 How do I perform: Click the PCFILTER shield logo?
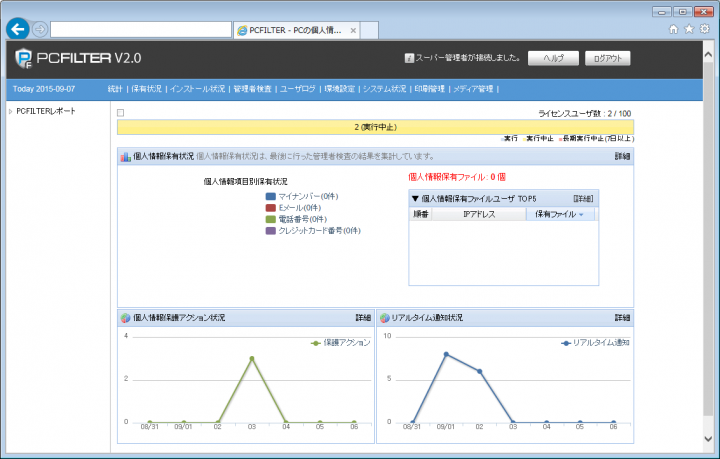[x=21, y=58]
